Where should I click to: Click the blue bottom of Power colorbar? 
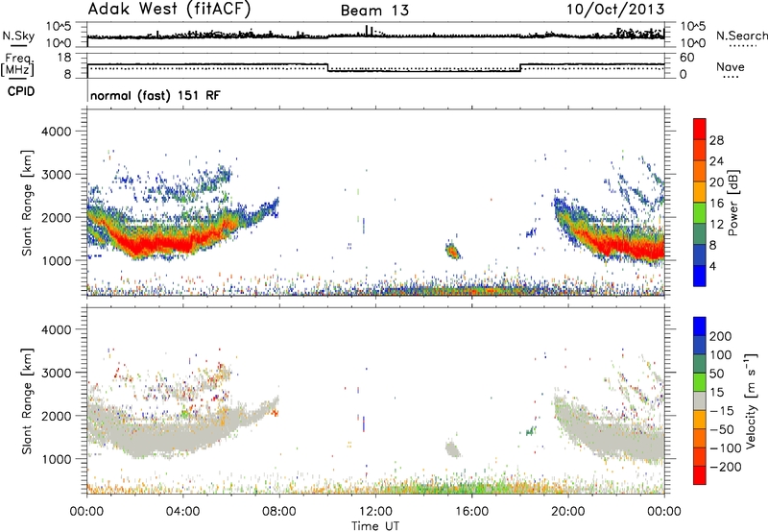pos(700,276)
